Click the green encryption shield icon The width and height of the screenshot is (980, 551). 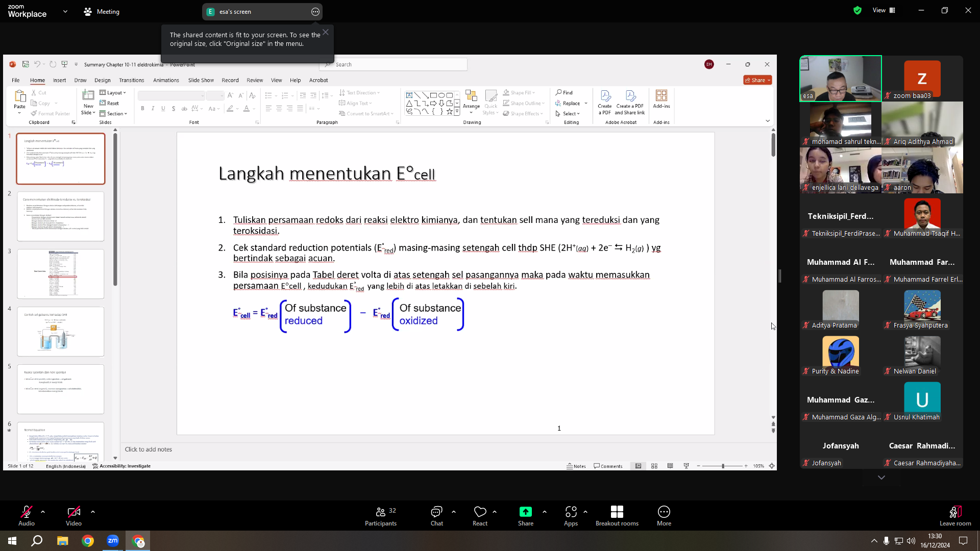coord(857,10)
